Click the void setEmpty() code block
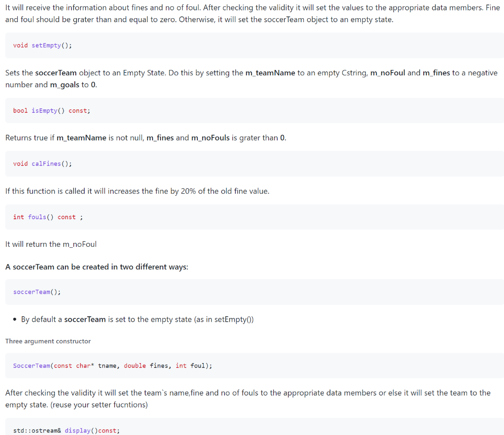 42,45
